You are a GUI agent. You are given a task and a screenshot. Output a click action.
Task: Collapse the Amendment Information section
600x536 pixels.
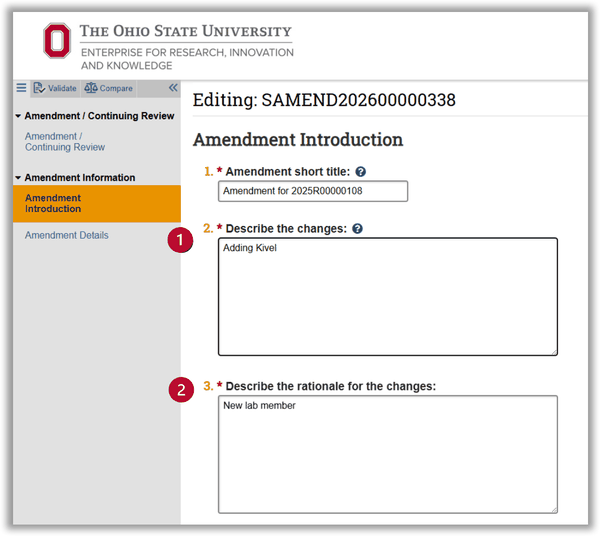(18, 178)
